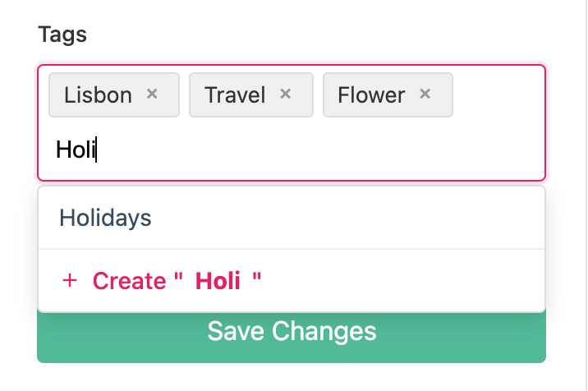Focus the tag input containing "Holi"
This screenshot has width=588, height=391.
pos(246,150)
